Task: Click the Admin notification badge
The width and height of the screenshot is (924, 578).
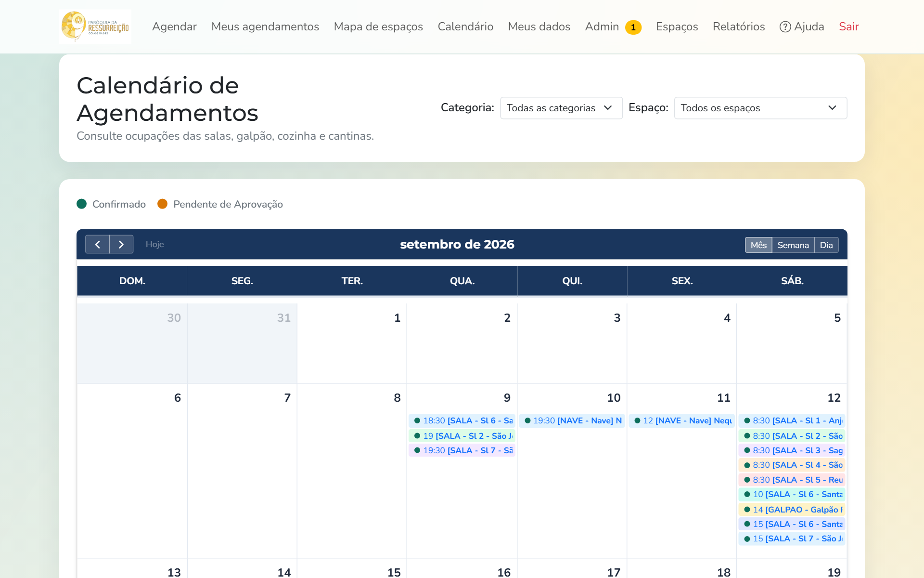Action: pyautogui.click(x=633, y=27)
